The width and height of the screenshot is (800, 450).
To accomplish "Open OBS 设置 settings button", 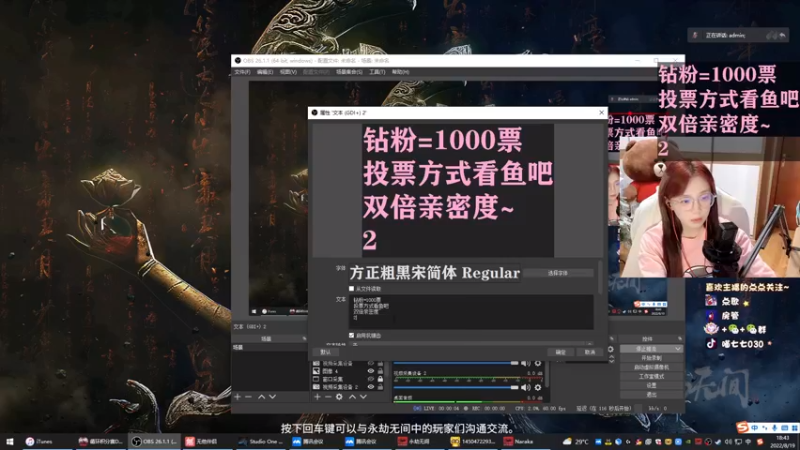I will pyautogui.click(x=652, y=386).
